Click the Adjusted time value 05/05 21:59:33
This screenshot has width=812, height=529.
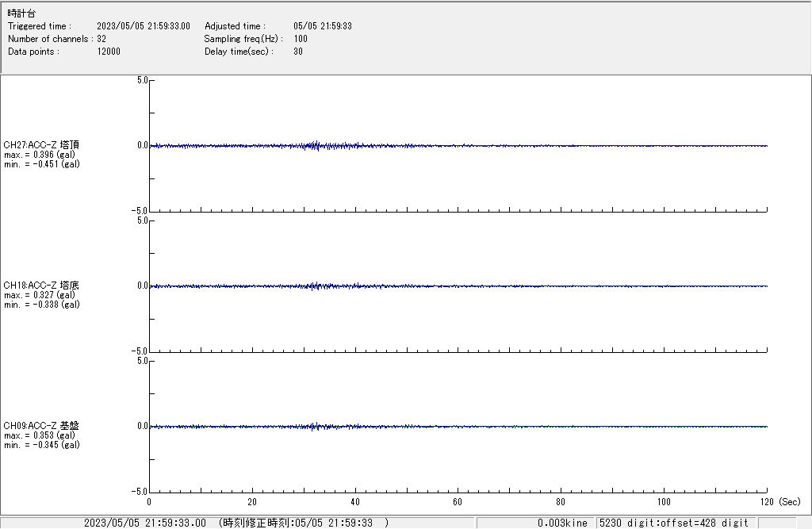pos(323,26)
